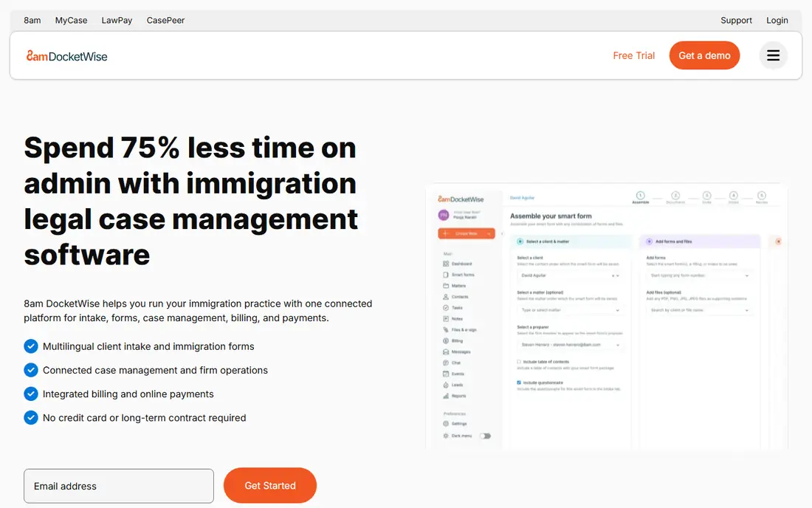The width and height of the screenshot is (812, 508).
Task: Open the LawPay link in top bar
Action: (x=117, y=20)
